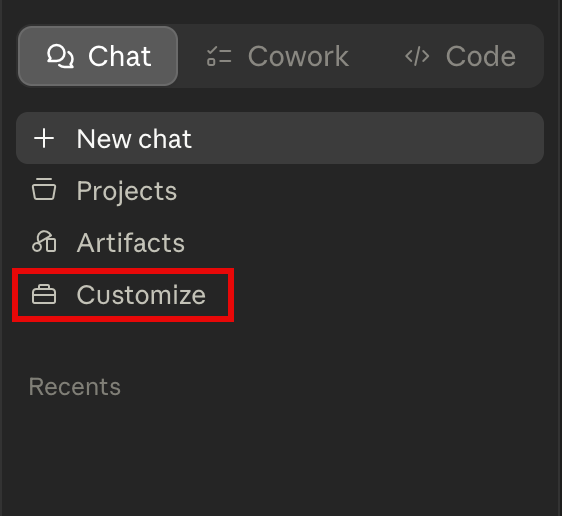The height and width of the screenshot is (516, 562).
Task: Select the Customize label text
Action: click(141, 295)
